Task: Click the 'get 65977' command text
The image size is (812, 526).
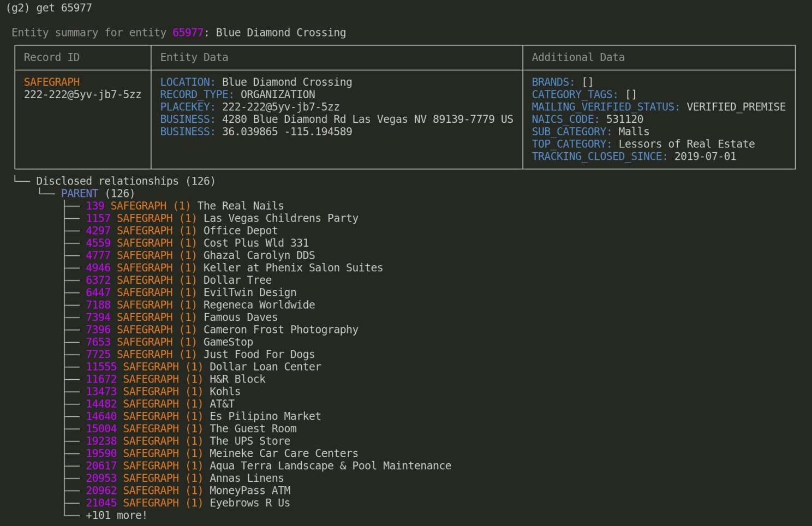Action: 64,8
